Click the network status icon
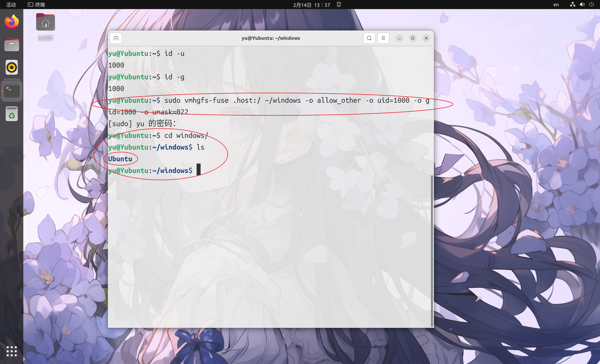Screen dimensions: 600x364 coord(573,5)
